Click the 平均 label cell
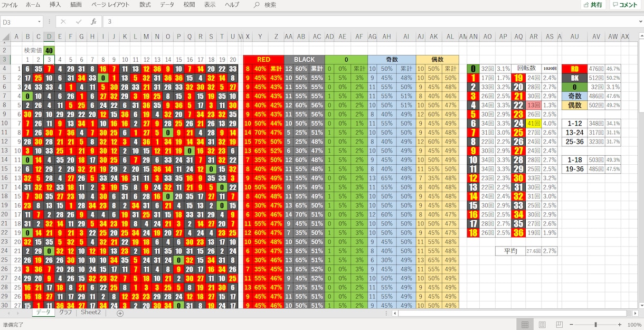644x330 pixels. (x=510, y=251)
